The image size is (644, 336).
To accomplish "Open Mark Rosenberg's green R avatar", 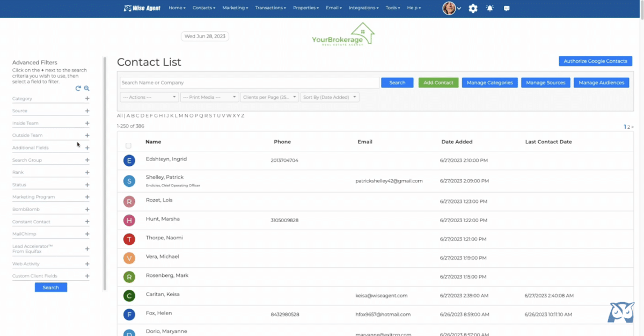I will (129, 277).
